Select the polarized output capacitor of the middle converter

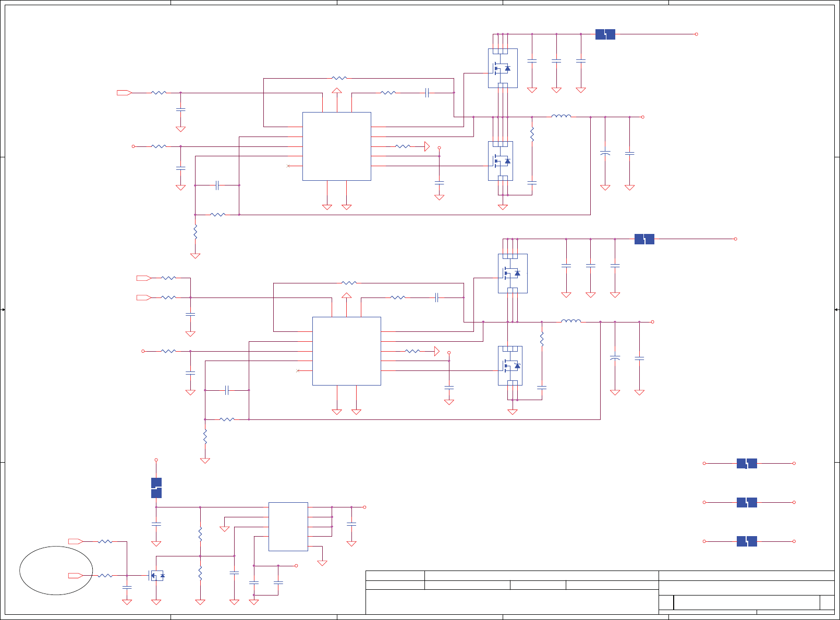615,358
